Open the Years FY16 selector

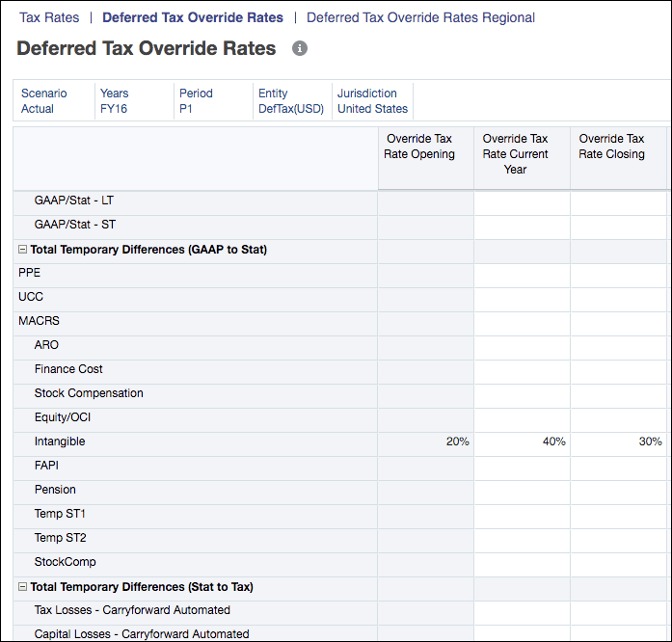point(134,101)
